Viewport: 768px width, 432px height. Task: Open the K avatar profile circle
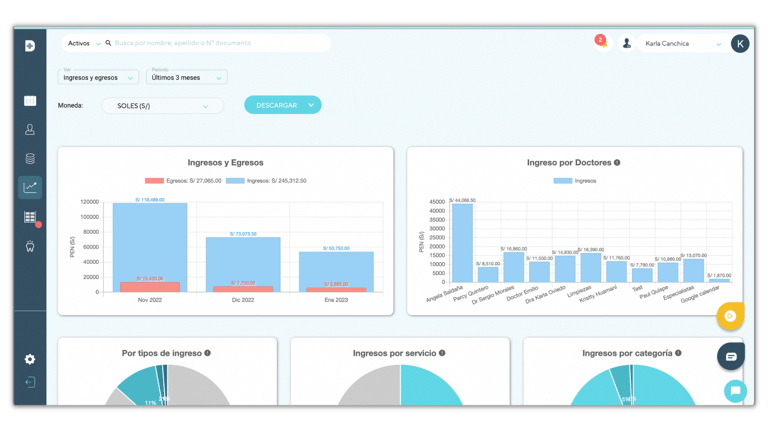point(740,44)
